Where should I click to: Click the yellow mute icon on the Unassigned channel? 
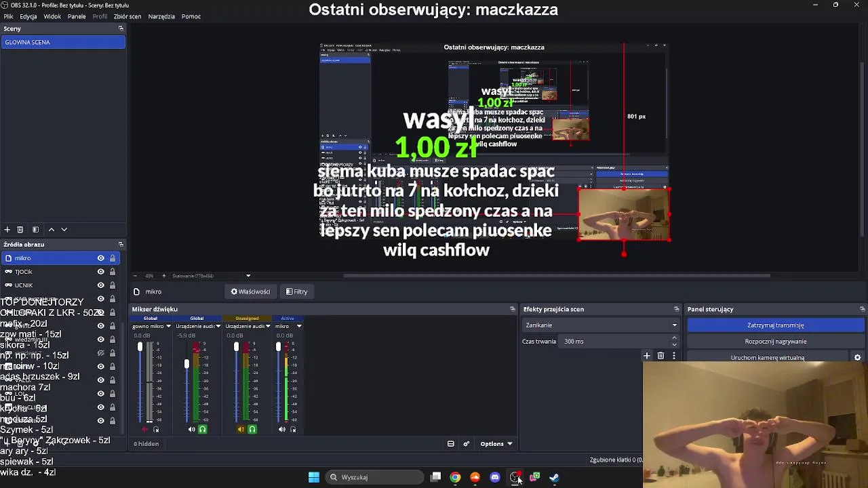(241, 429)
